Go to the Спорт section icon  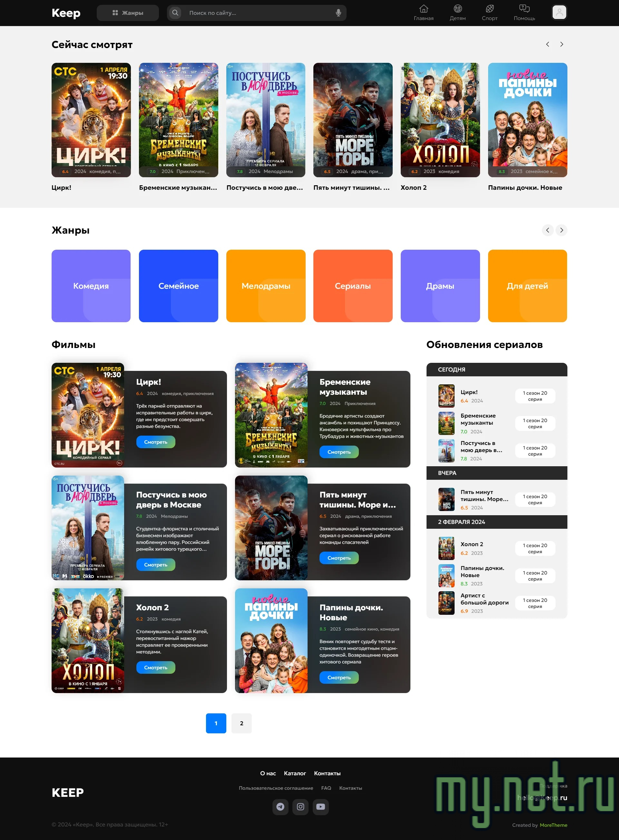coord(489,9)
